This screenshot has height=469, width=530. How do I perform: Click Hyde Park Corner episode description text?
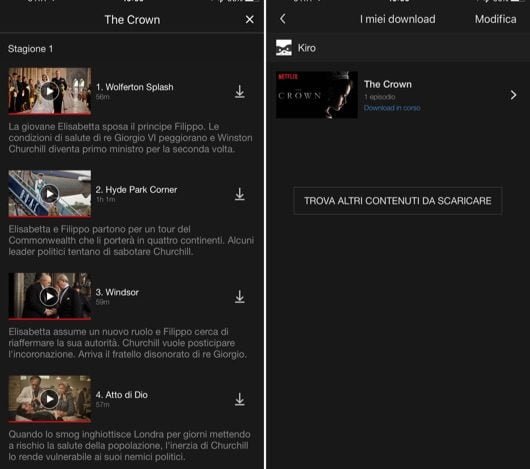coord(131,240)
